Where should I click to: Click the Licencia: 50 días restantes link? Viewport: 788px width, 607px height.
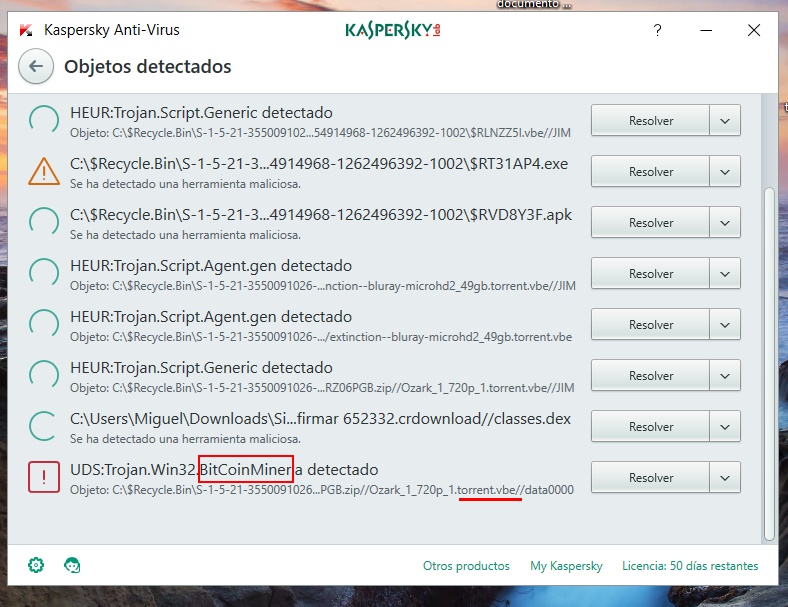[690, 566]
